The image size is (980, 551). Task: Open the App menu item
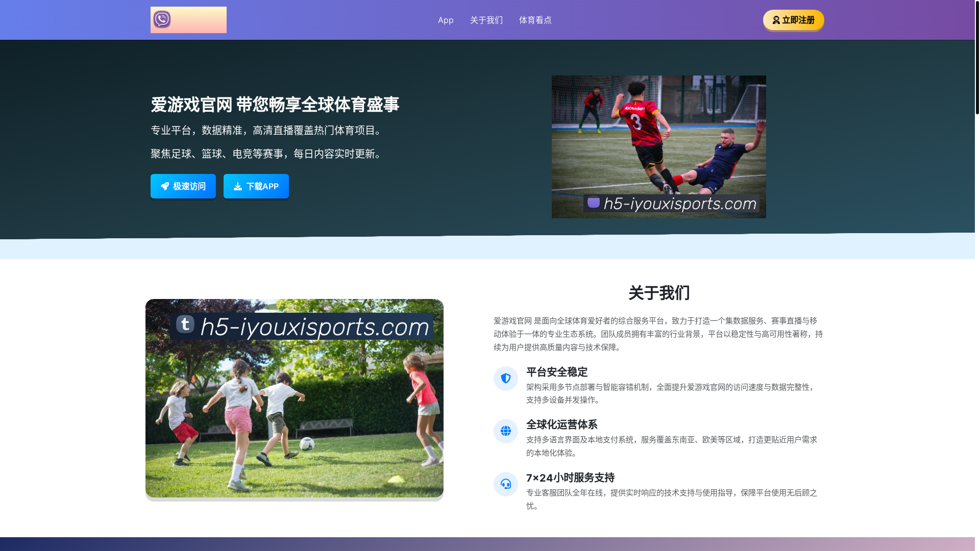446,20
